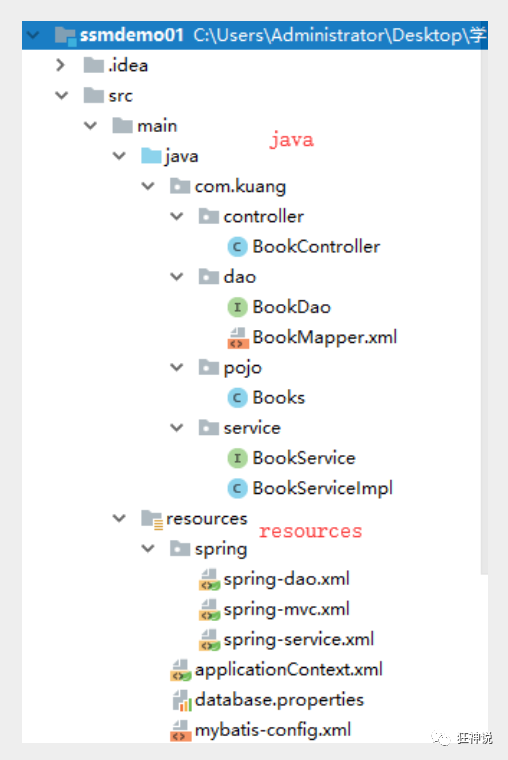Collapse the controller package chevron

coord(177,216)
